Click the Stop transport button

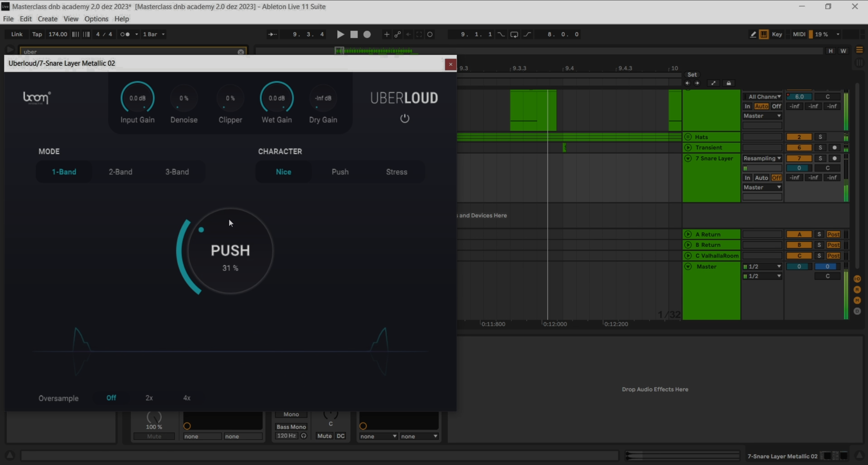pyautogui.click(x=354, y=34)
